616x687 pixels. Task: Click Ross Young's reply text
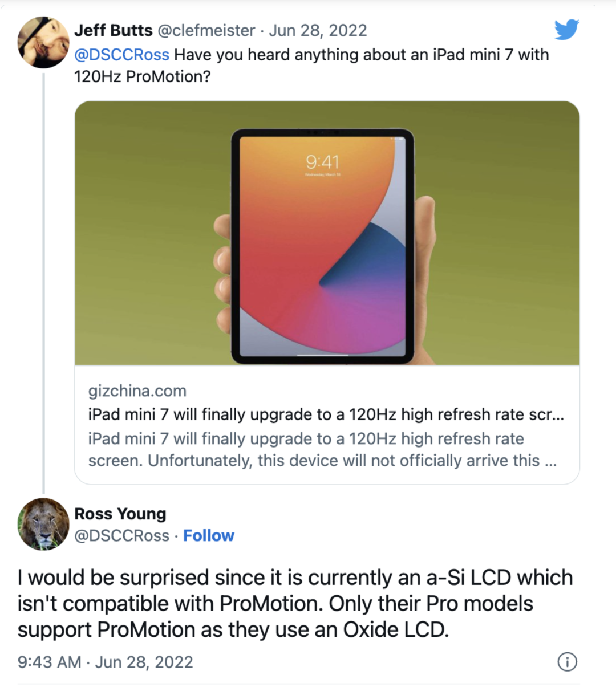pos(294,603)
